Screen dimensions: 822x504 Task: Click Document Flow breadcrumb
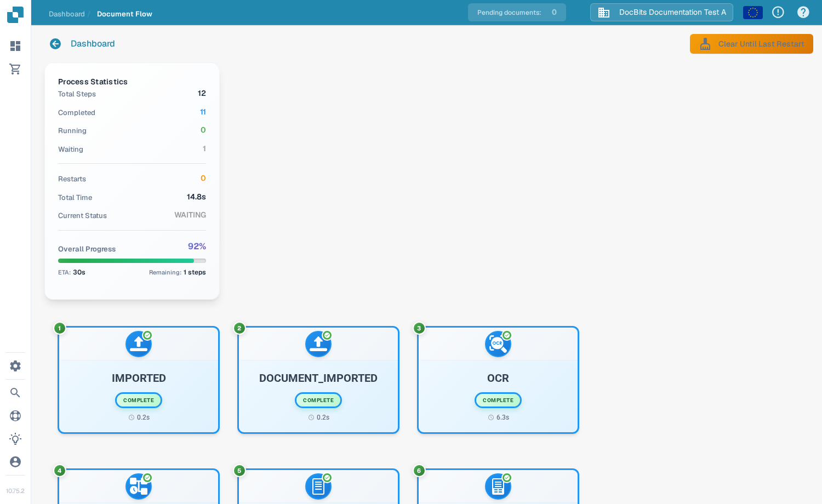click(124, 14)
